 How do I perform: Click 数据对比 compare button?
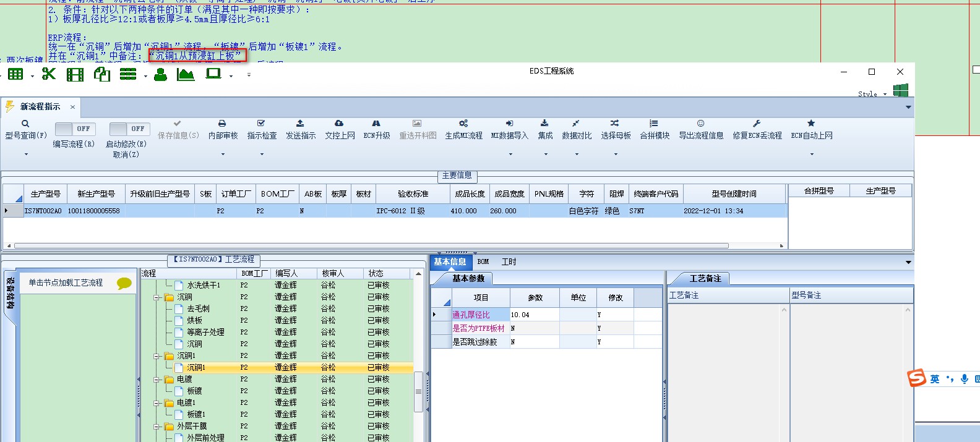pyautogui.click(x=577, y=130)
